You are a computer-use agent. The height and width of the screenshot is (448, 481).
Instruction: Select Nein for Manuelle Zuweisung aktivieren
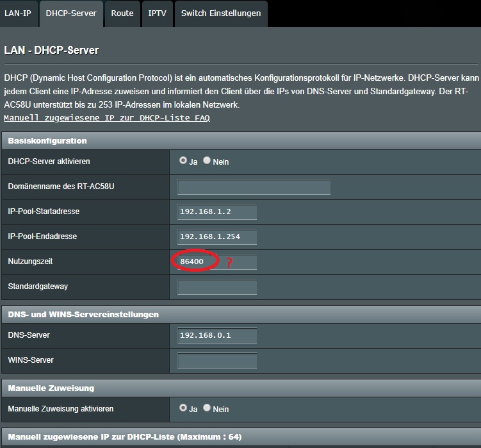[207, 408]
